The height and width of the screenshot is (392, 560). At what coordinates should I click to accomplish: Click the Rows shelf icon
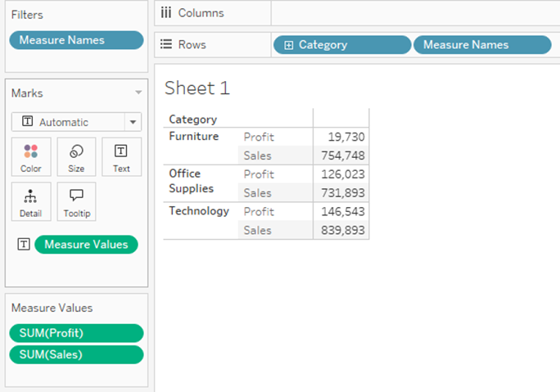pos(166,44)
